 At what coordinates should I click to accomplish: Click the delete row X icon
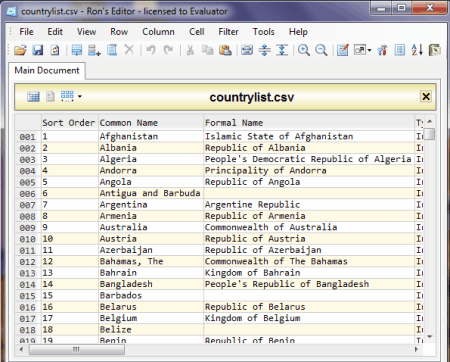click(x=129, y=50)
